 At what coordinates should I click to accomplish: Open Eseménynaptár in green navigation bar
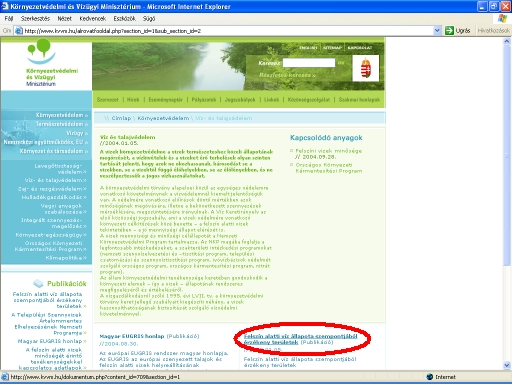click(x=165, y=100)
